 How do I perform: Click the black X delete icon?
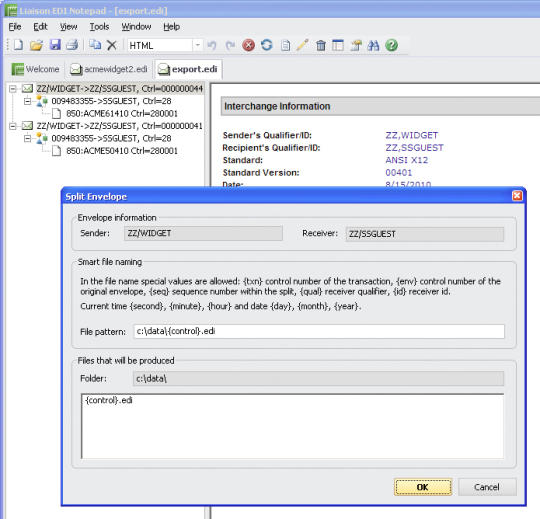(112, 45)
